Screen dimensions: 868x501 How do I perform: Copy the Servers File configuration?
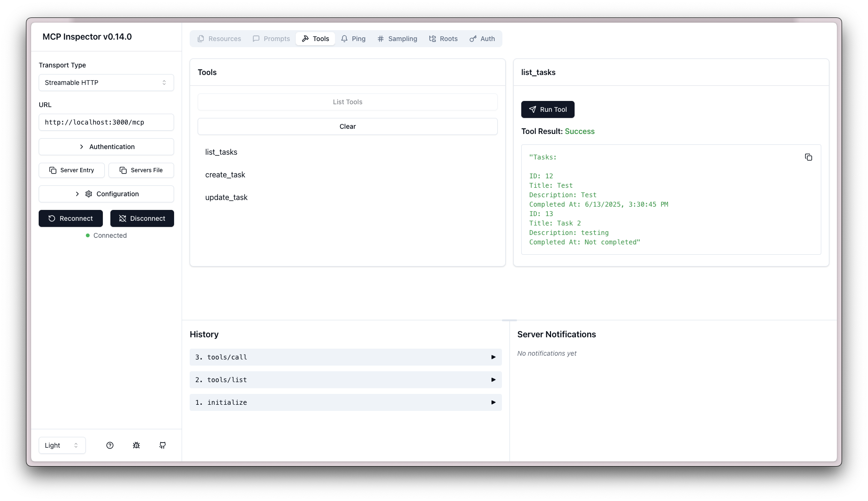(x=141, y=170)
